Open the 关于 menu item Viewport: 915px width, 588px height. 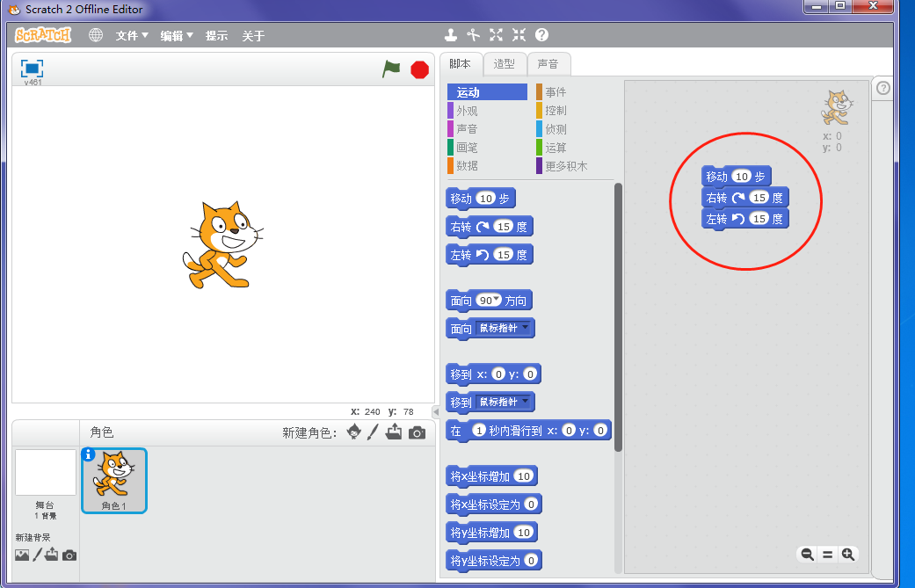coord(253,36)
